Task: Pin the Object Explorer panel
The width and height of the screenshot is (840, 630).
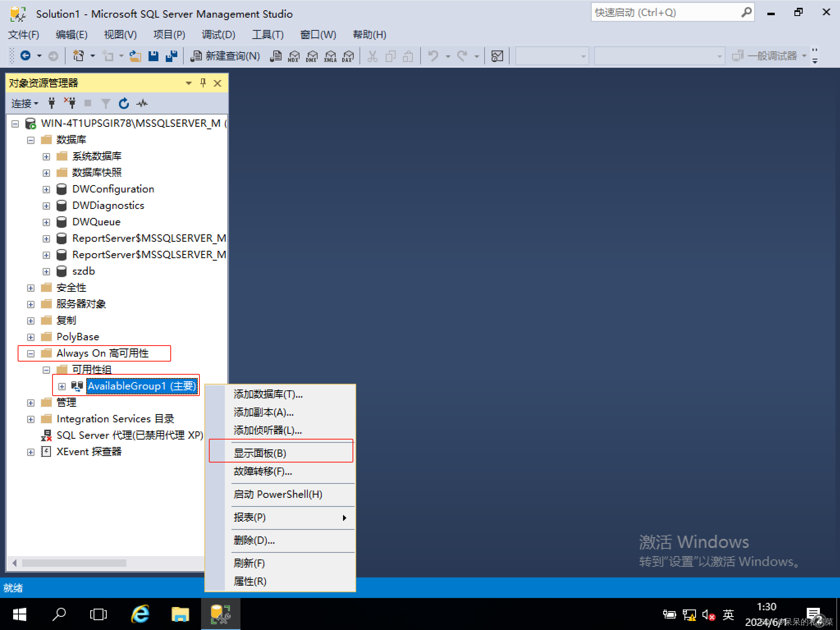Action: (203, 83)
